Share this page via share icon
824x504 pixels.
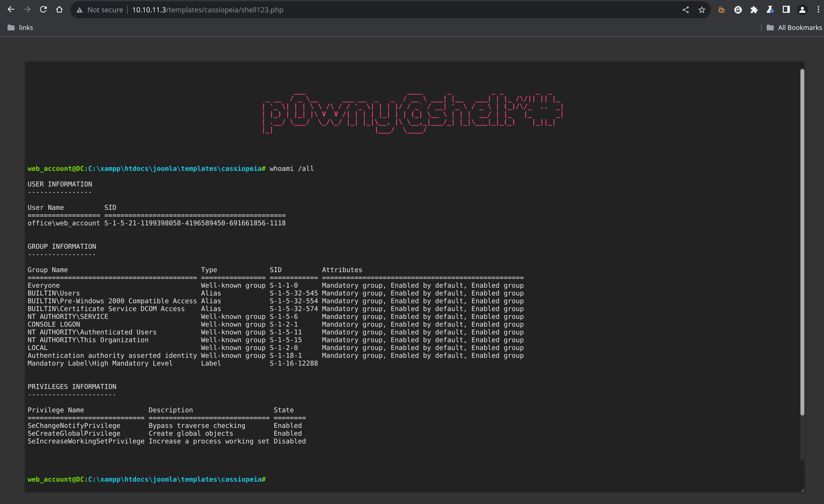coord(685,10)
